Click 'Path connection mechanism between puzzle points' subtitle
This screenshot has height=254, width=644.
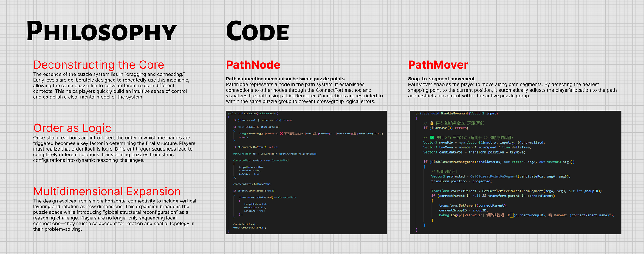pos(285,79)
